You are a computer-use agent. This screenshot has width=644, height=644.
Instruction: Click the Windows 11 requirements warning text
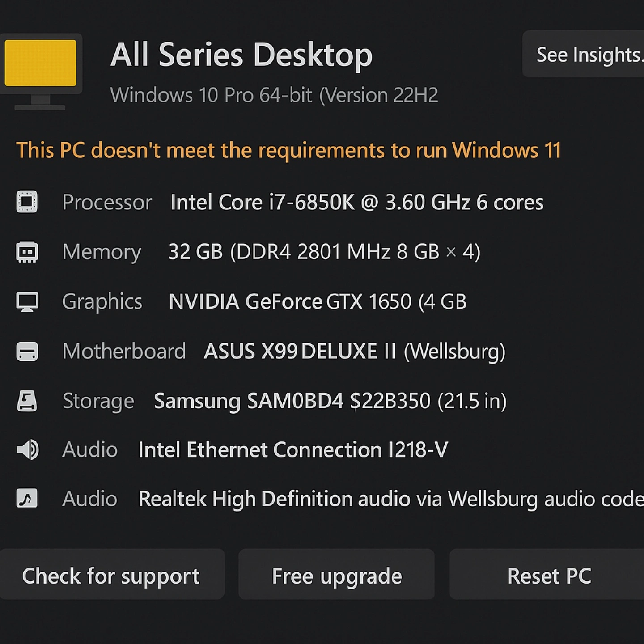[288, 150]
